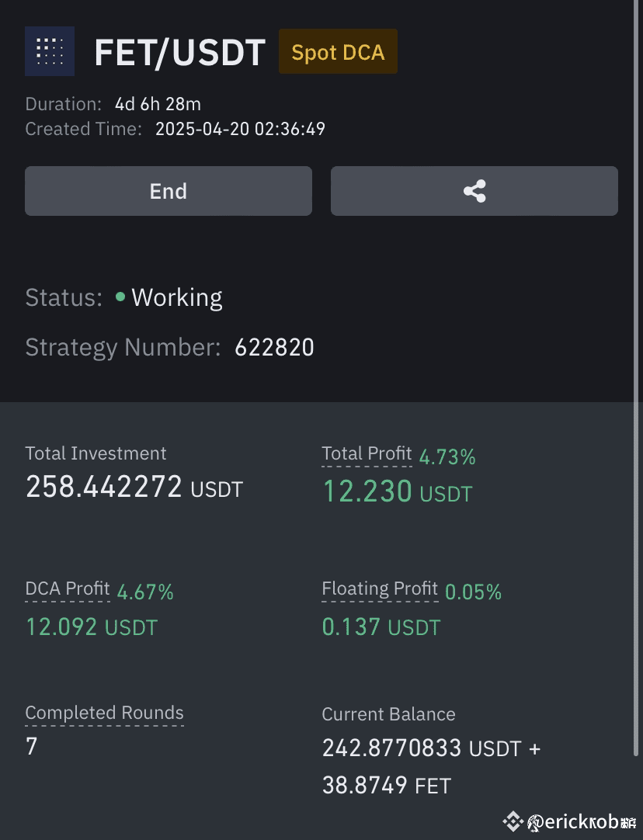
Task: End the FET/USDT strategy
Action: 169,191
